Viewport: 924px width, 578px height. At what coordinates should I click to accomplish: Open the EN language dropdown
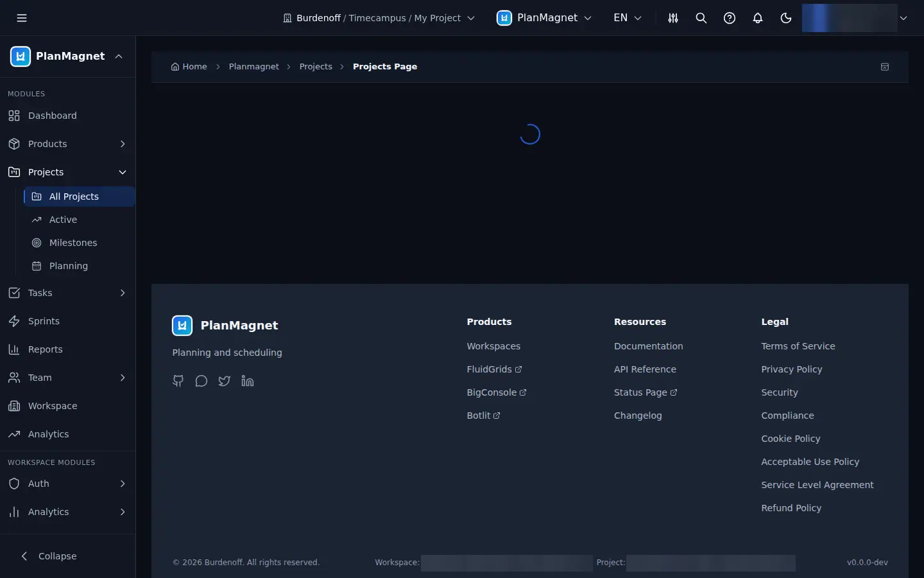pos(628,18)
